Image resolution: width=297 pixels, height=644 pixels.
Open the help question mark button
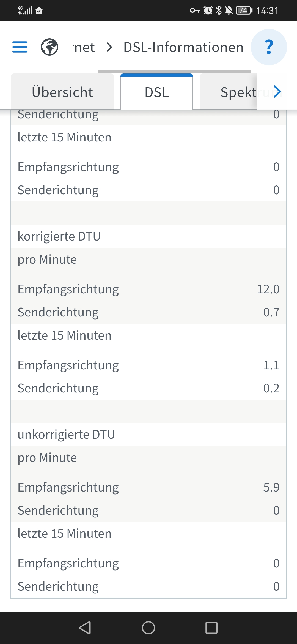(269, 47)
